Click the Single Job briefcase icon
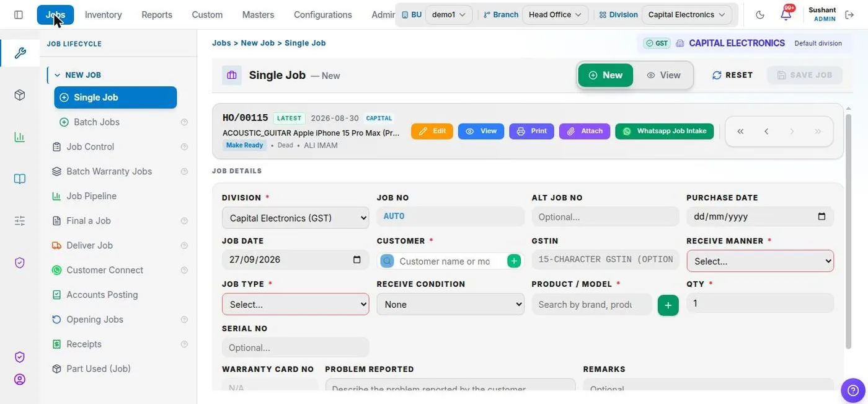 (x=232, y=75)
